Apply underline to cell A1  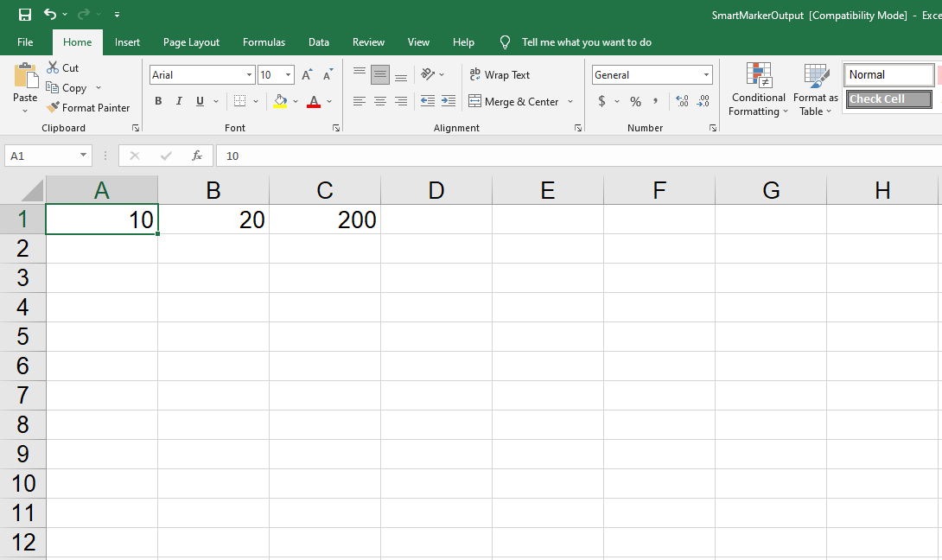coord(200,101)
